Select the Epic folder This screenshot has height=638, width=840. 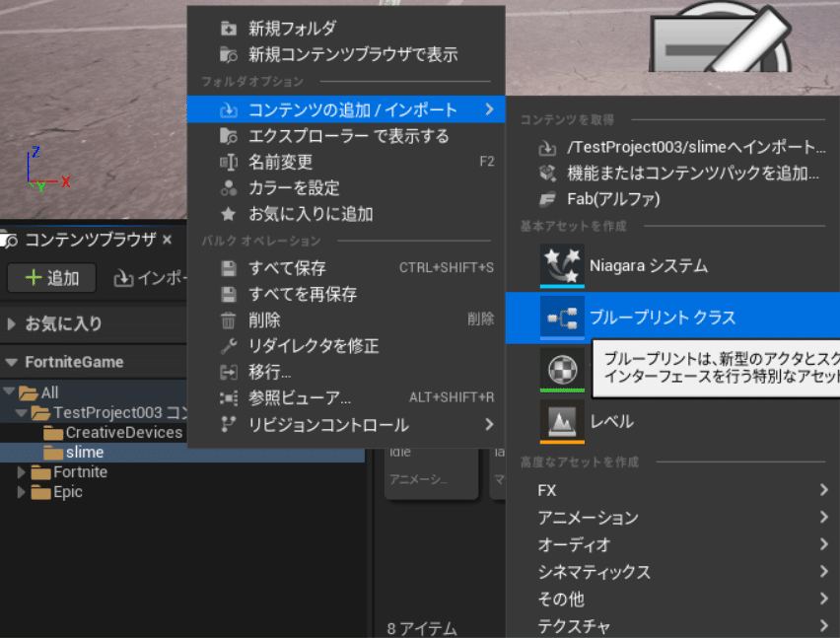[x=57, y=492]
